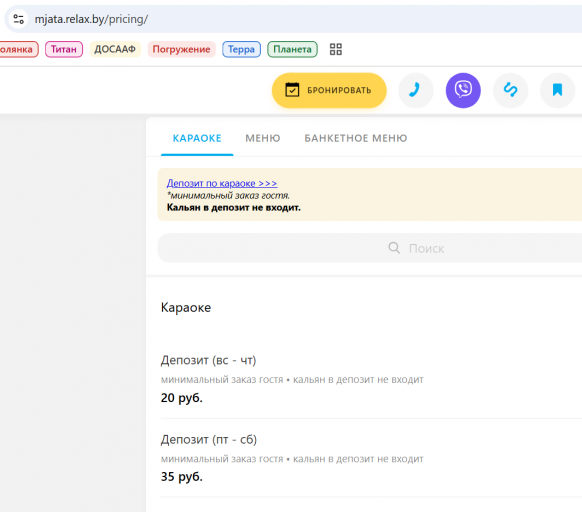582x512 pixels.
Task: Click the bookmark save icon
Action: (557, 90)
